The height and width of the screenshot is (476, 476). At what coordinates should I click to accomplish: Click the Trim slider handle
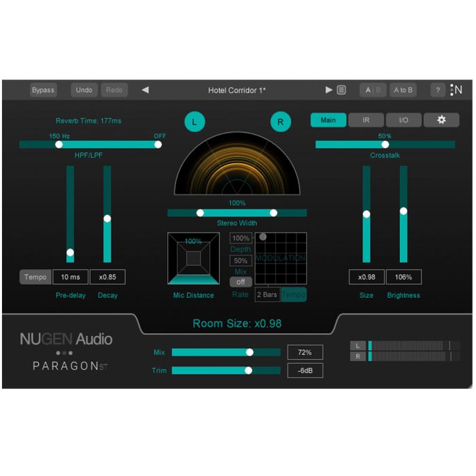click(x=248, y=371)
